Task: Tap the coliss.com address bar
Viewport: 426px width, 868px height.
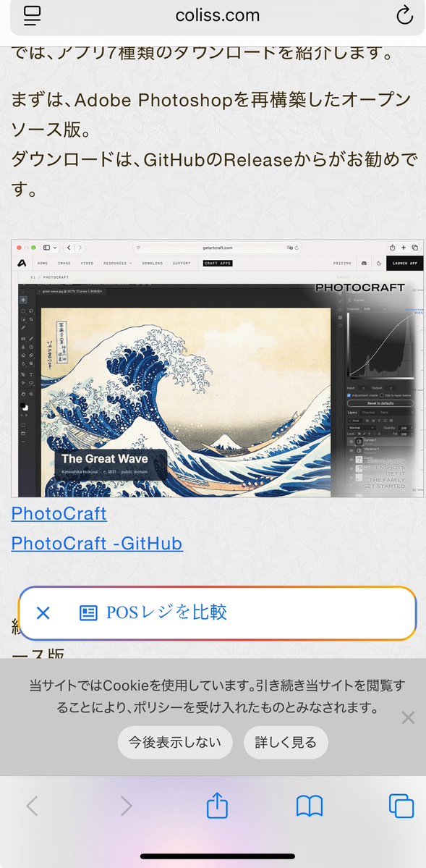Action: (x=218, y=15)
